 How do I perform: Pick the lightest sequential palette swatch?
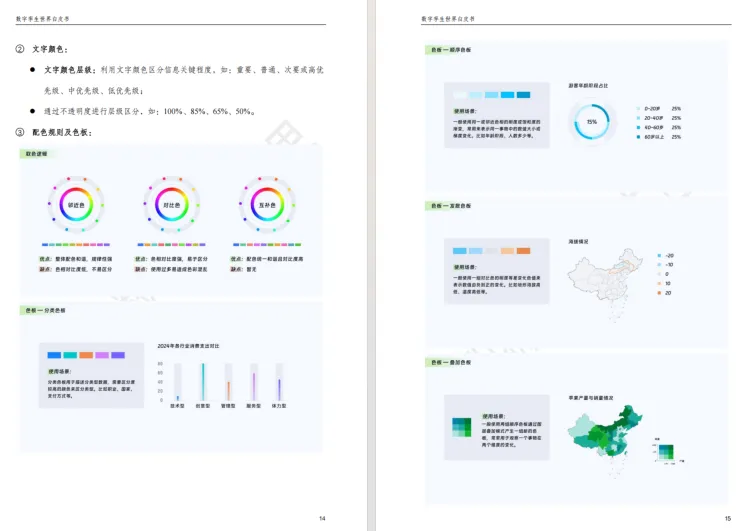[x=460, y=95]
